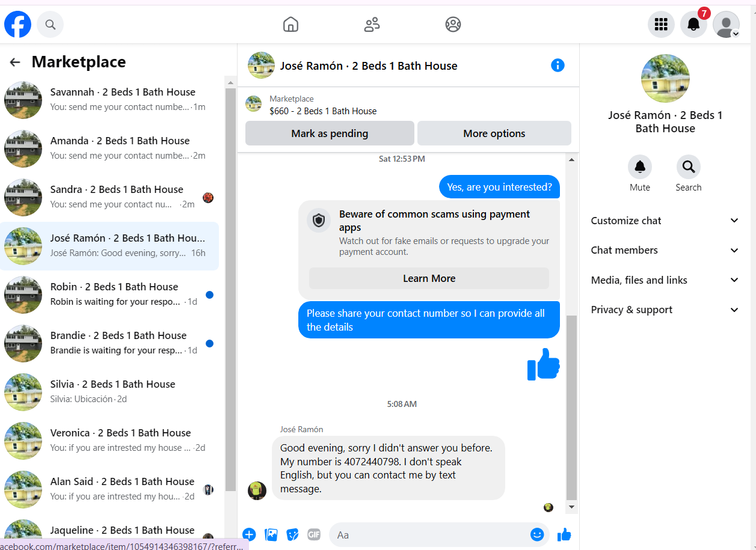
Task: Open notifications bell with 7 badge
Action: (693, 25)
